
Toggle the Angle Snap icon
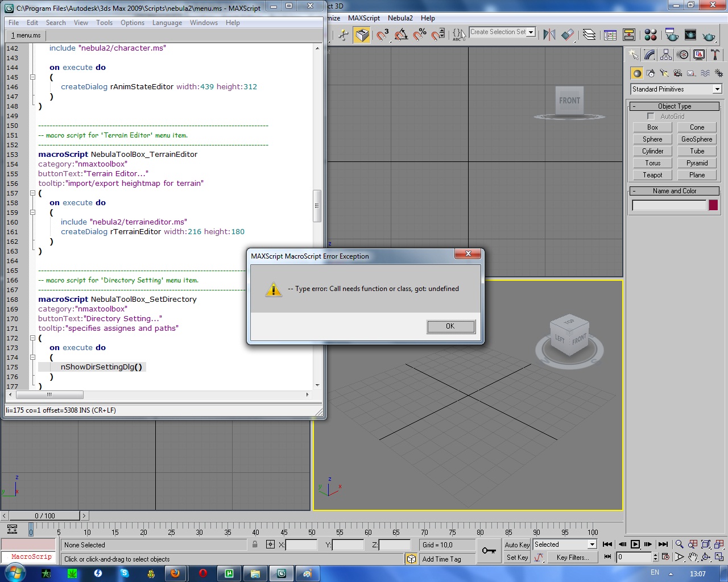401,35
